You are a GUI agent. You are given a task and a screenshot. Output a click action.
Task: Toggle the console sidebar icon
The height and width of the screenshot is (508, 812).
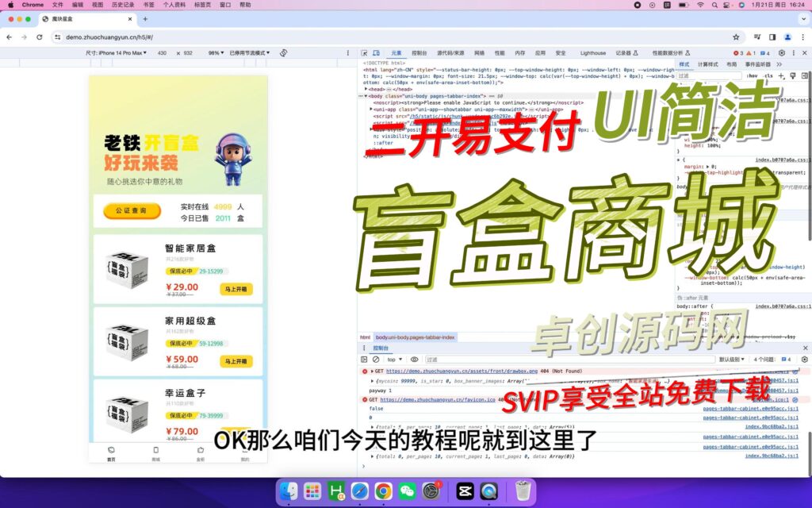click(364, 360)
